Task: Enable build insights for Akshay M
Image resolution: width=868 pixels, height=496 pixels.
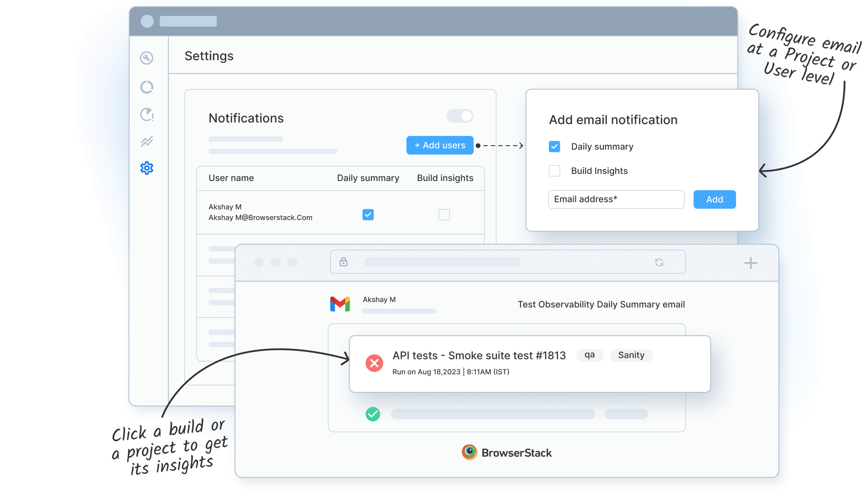Action: (x=444, y=215)
